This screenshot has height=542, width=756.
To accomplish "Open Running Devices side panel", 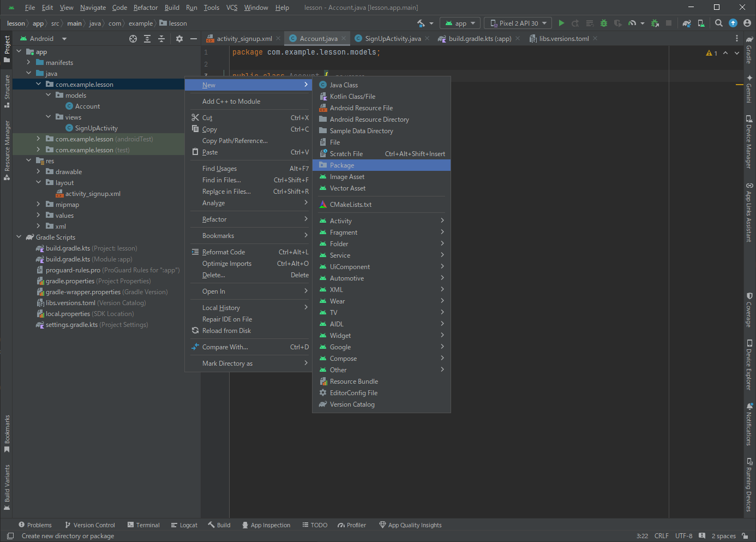I will point(749,485).
